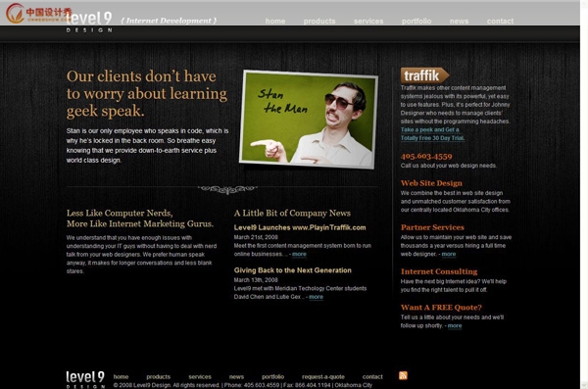The width and height of the screenshot is (588, 389).
Task: Go to services in top navigation
Action: tap(368, 21)
